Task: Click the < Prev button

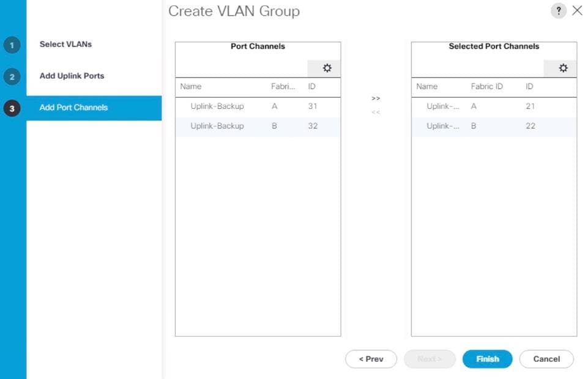Action: pyautogui.click(x=371, y=359)
